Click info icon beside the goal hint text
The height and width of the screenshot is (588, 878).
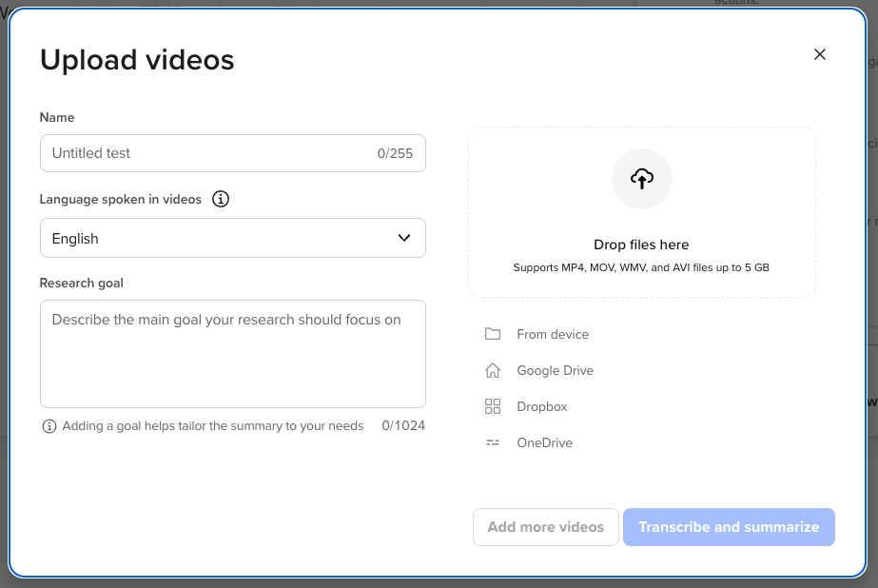point(49,426)
